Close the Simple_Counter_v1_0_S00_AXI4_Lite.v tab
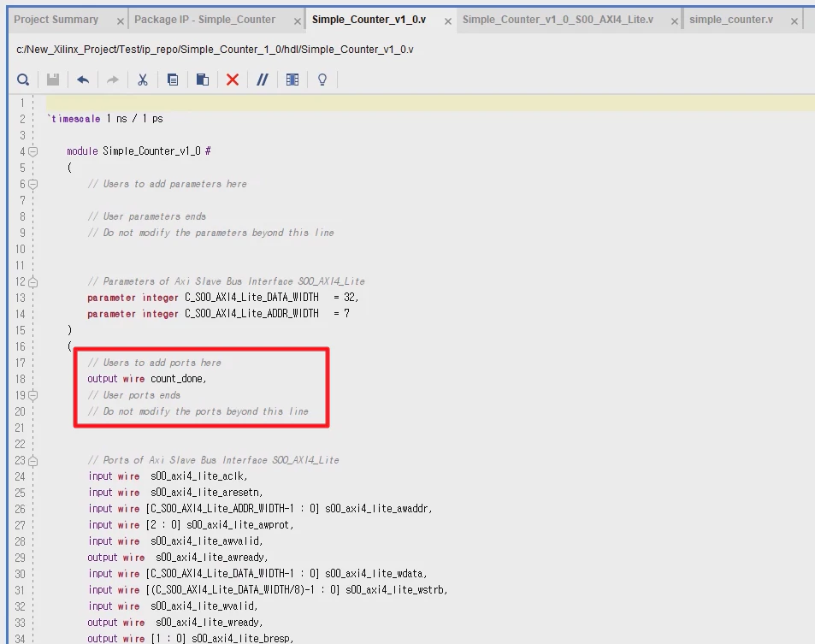 674,21
